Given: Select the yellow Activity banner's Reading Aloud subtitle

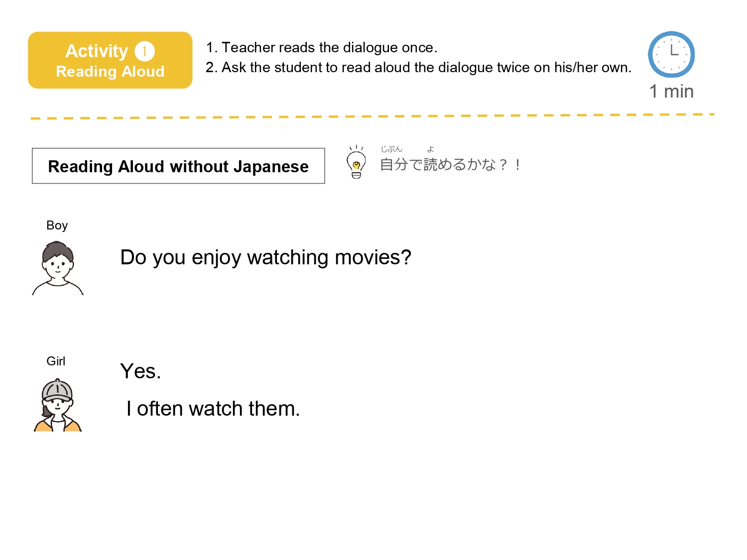Looking at the screenshot, I should (110, 72).
